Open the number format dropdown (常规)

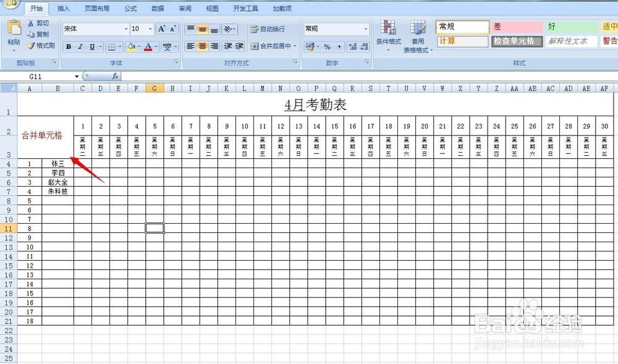click(365, 29)
